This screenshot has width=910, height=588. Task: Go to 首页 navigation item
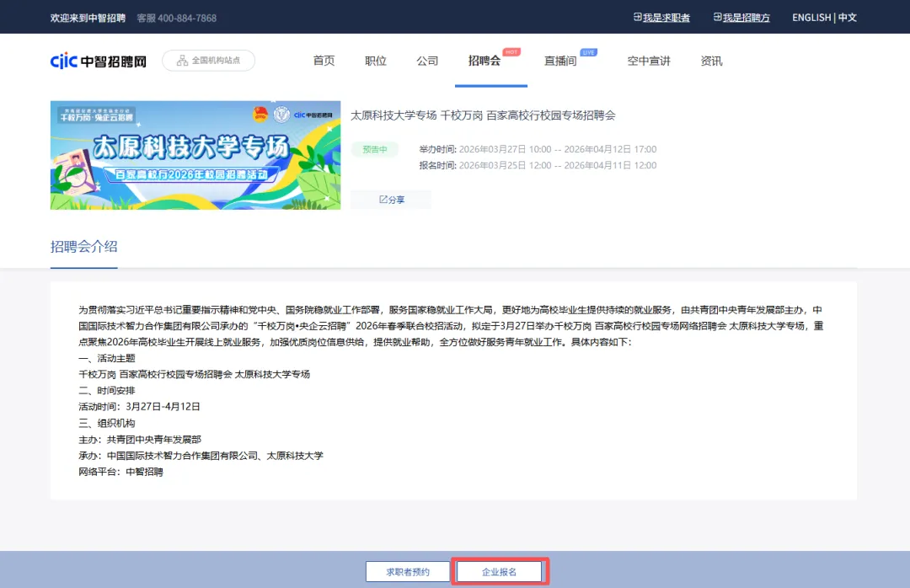tap(324, 61)
